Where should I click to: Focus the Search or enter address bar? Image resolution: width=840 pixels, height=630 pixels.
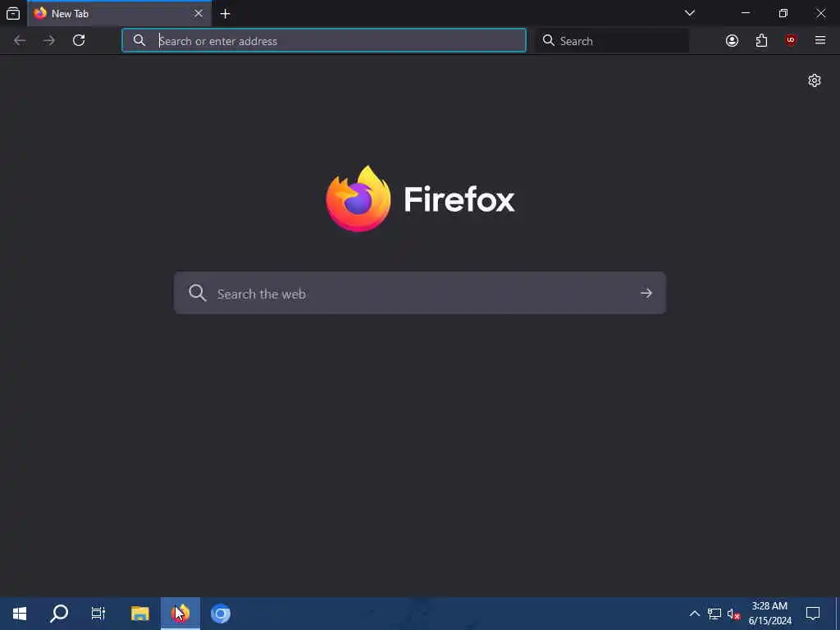coord(324,40)
